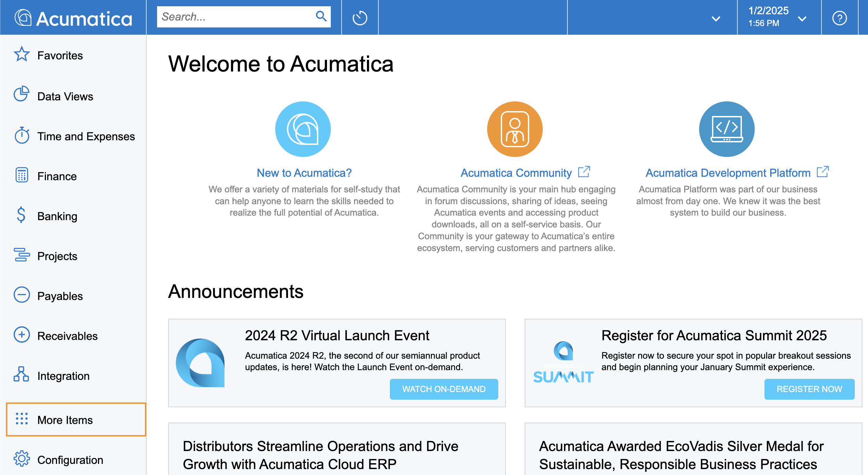Click the Time and Expenses stopwatch icon
Screen dimensions: 868x475
pos(22,135)
